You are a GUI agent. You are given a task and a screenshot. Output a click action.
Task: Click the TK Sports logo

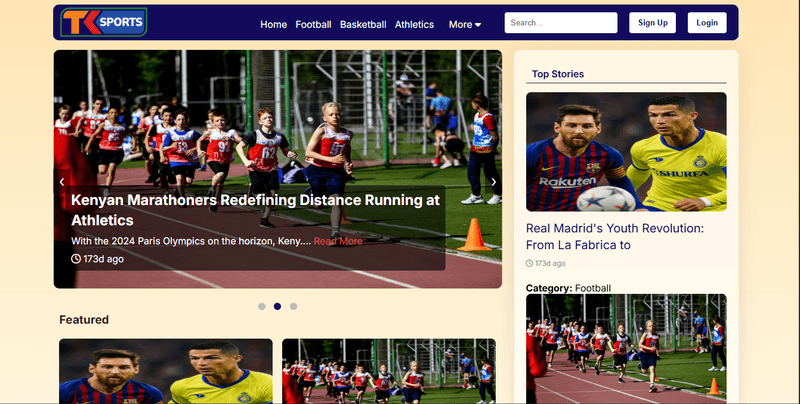[104, 22]
